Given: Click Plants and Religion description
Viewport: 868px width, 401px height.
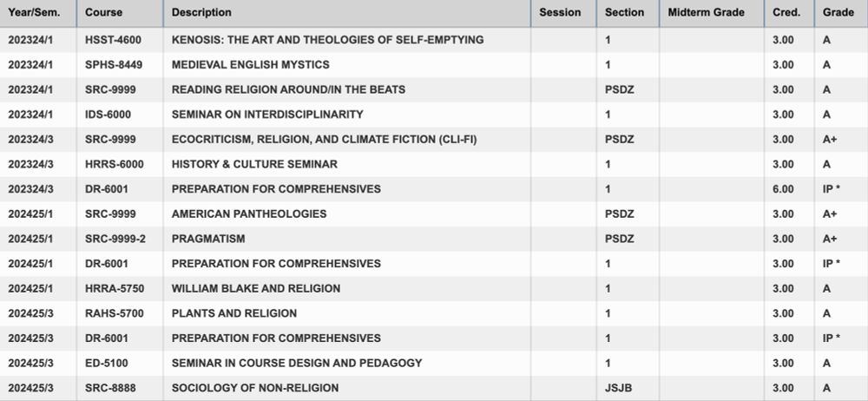Looking at the screenshot, I should pos(234,313).
